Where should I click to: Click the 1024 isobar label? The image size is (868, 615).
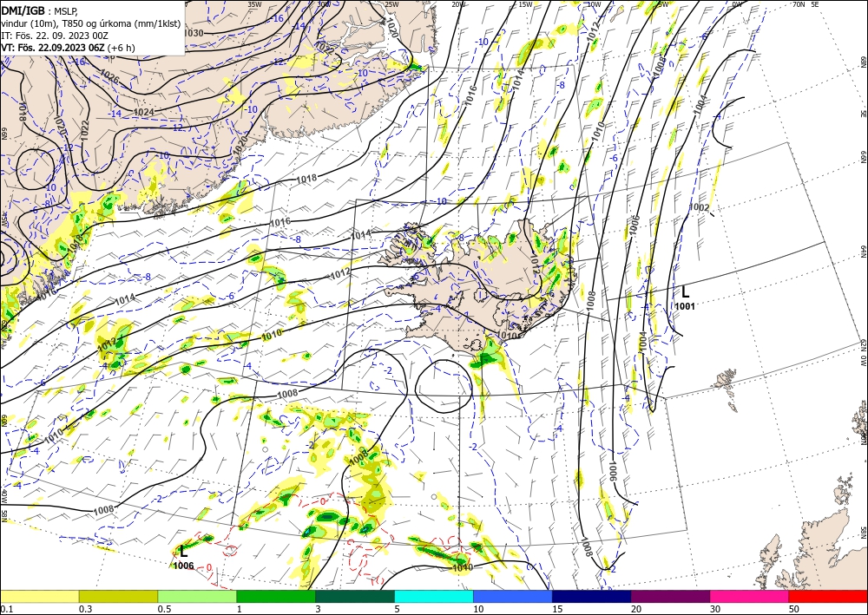(x=144, y=112)
